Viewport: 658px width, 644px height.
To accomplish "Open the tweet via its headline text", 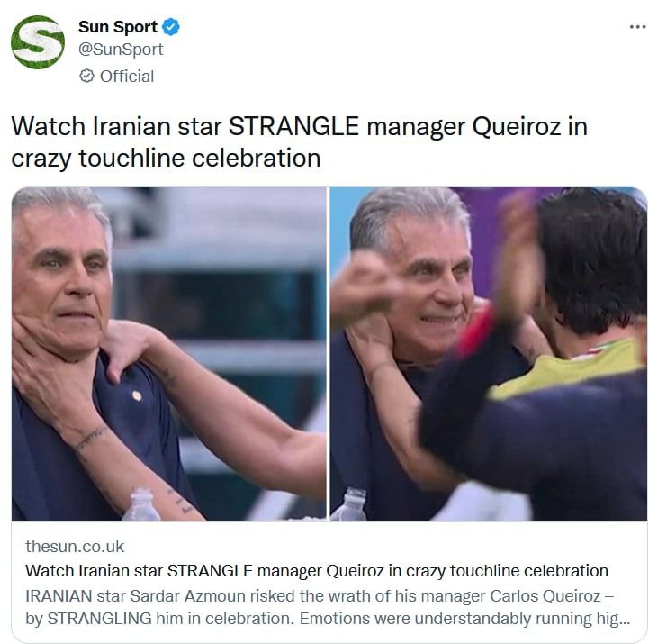I will coord(299,142).
